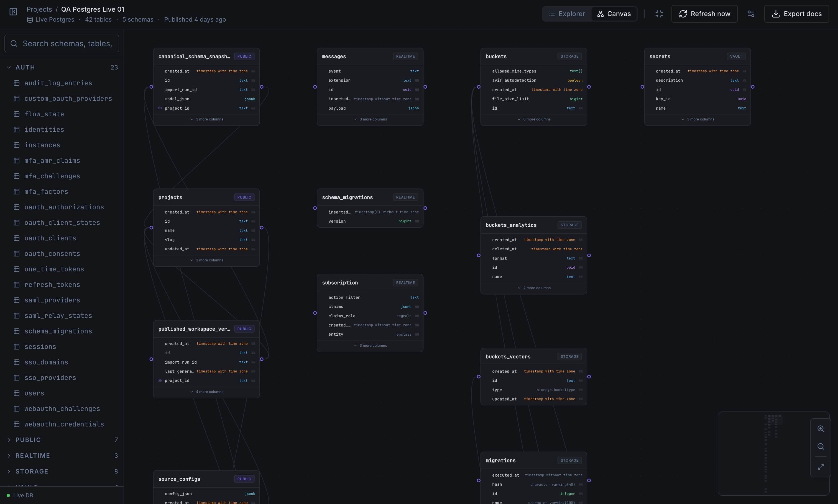Click table icon beside users

point(17,393)
